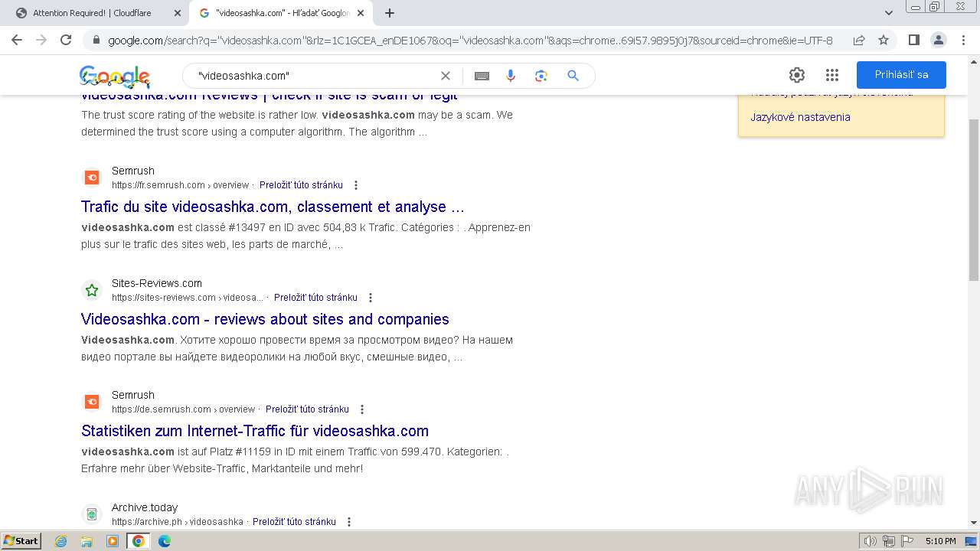The width and height of the screenshot is (980, 551).
Task: Open videosashka.com Reviews scam or legit result
Action: (x=269, y=96)
